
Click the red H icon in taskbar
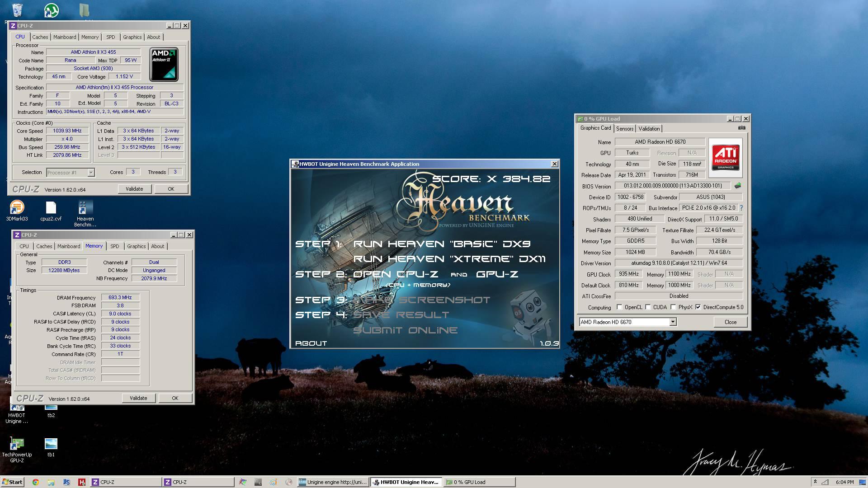81,482
